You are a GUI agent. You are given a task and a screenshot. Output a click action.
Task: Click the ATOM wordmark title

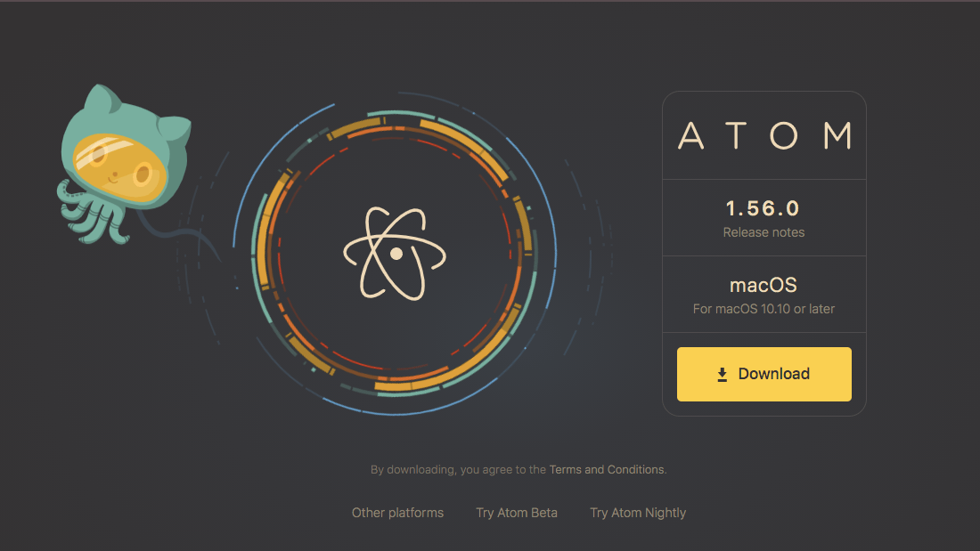coord(764,135)
